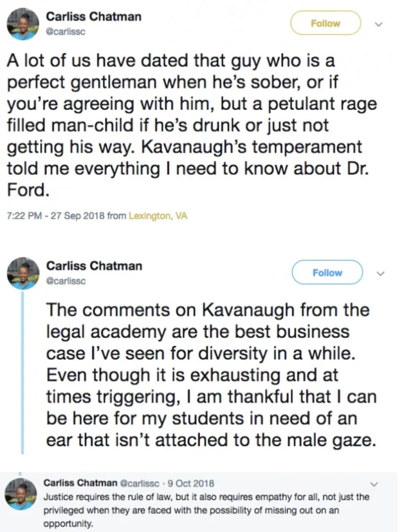400x532 pixels.
Task: Click the 7:22 PM - 27 Sep 2018 timestamp
Action: point(55,216)
